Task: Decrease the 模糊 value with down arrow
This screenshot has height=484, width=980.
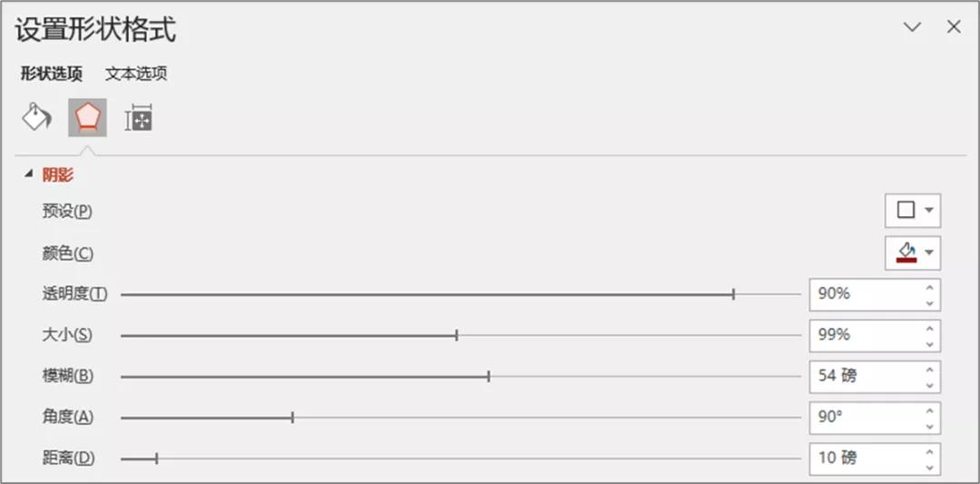Action: pos(929,385)
